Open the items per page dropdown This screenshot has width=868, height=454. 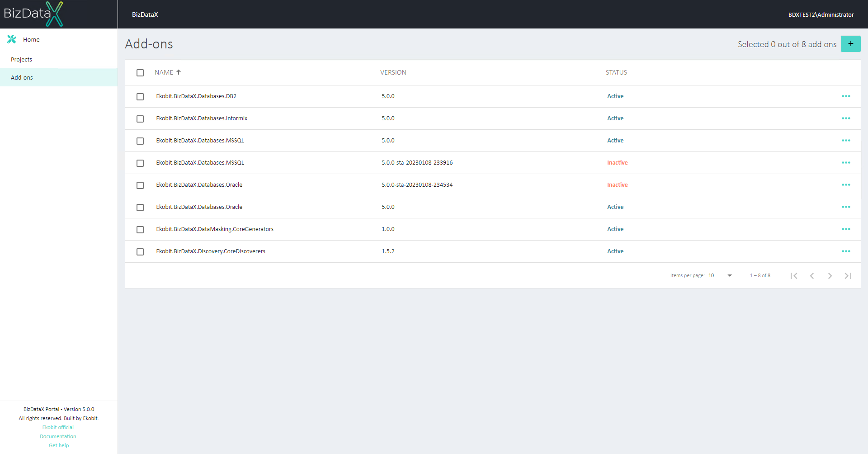click(721, 276)
